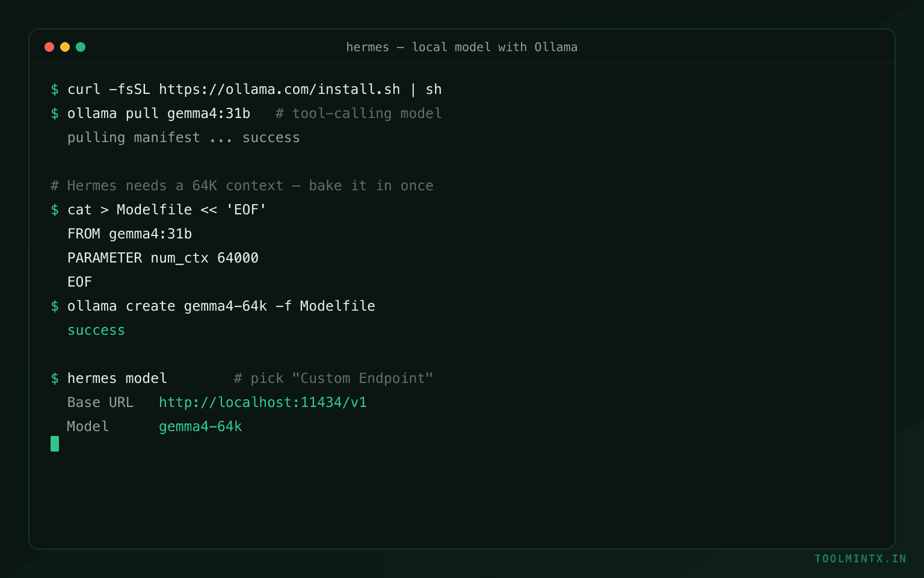Click the green maximize window dot

[x=81, y=47]
